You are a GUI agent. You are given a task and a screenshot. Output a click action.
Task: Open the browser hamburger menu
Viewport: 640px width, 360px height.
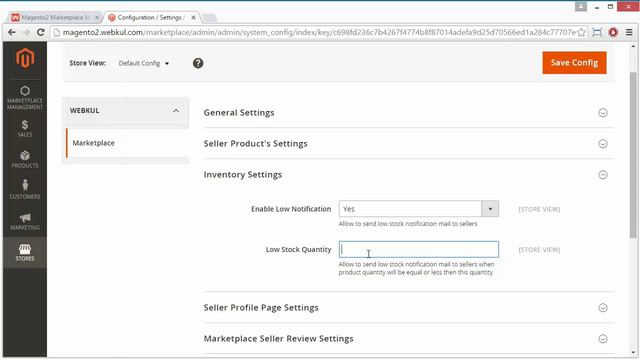[x=629, y=32]
